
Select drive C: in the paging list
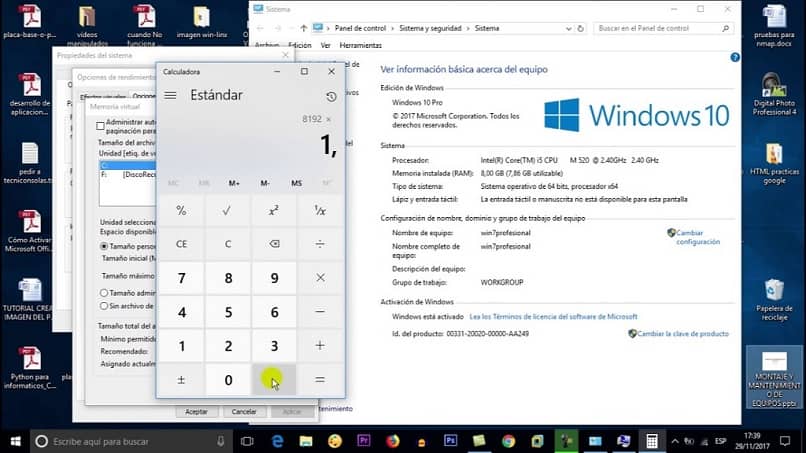(128, 166)
